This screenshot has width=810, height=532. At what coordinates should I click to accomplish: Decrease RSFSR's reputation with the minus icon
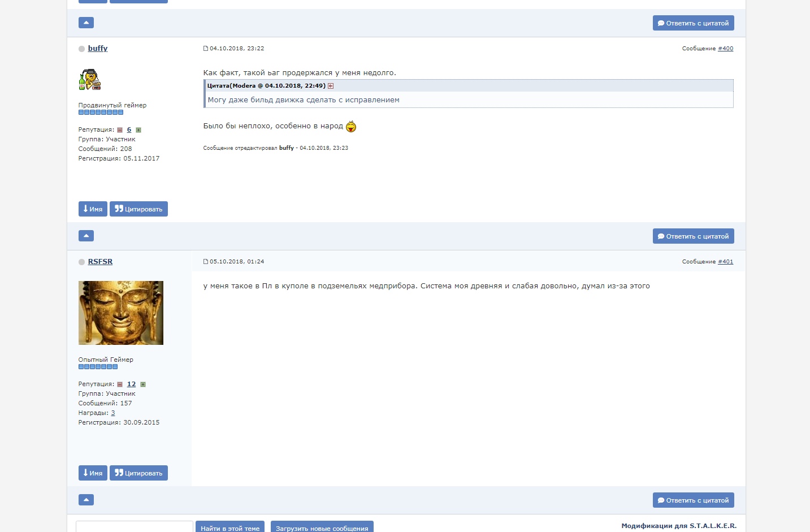point(120,384)
